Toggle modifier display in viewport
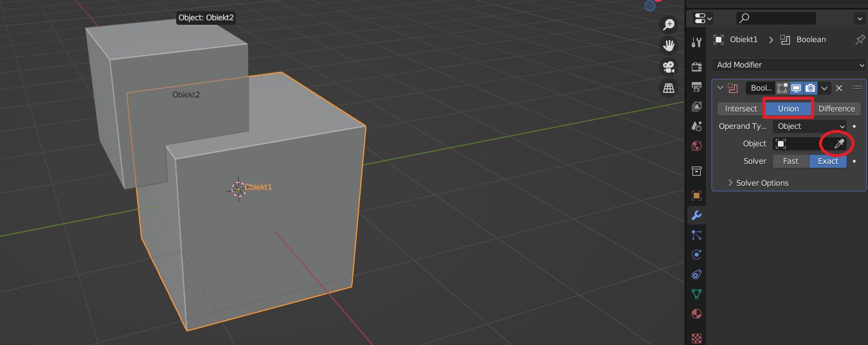The width and height of the screenshot is (868, 345). point(796,88)
